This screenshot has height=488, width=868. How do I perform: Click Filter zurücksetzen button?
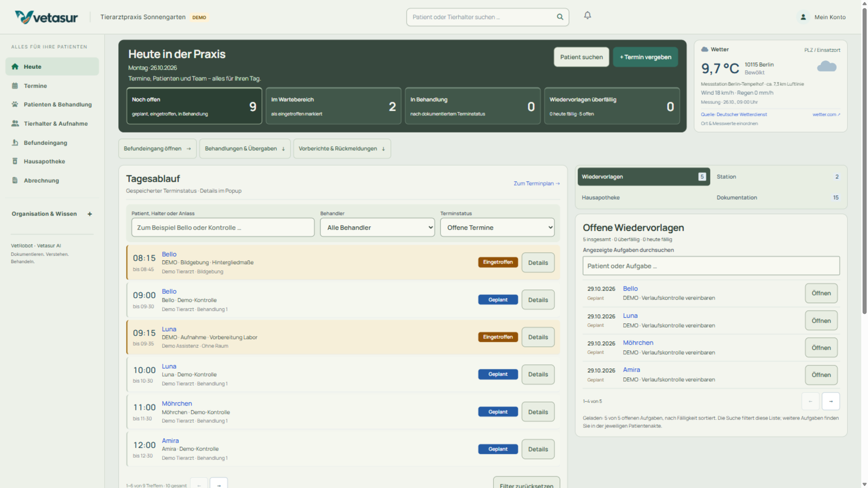tap(526, 483)
